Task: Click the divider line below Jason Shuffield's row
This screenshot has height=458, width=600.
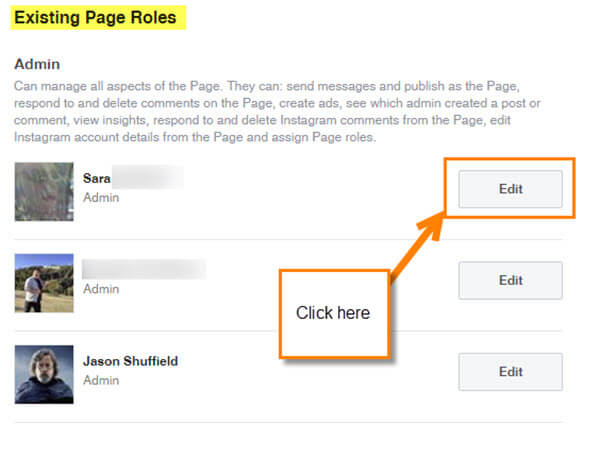Action: tap(288, 422)
